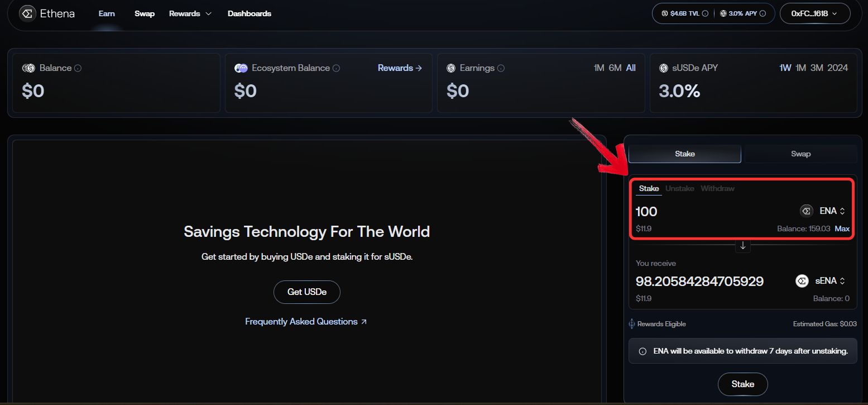Image resolution: width=868 pixels, height=405 pixels.
Task: Click the '3.0%' sUSDe APY value
Action: [x=679, y=91]
